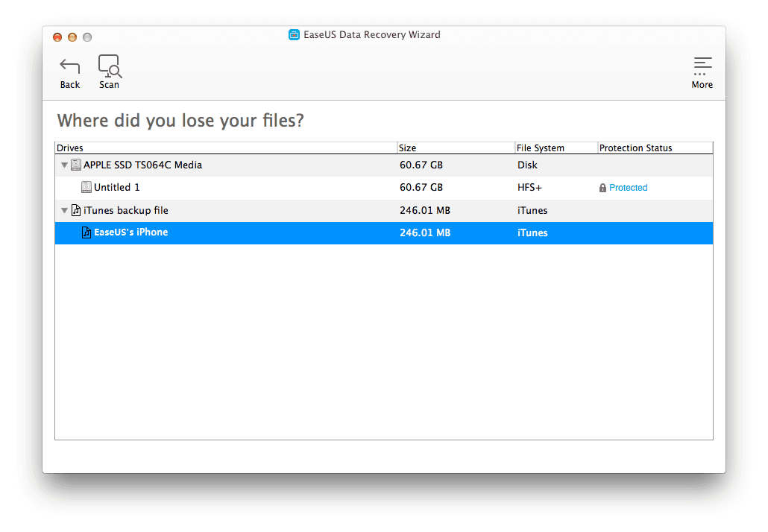Collapse the iTunes backup file group
Image resolution: width=768 pixels, height=532 pixels.
pos(64,210)
